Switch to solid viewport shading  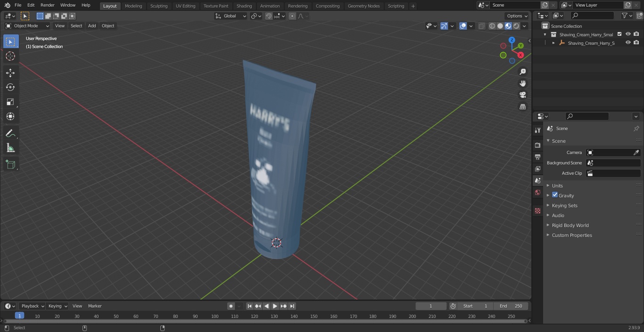[500, 26]
